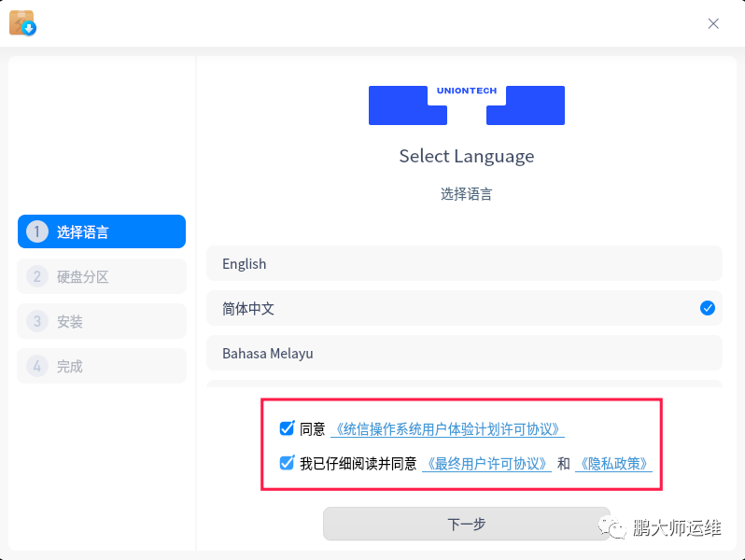The width and height of the screenshot is (745, 560).
Task: Click the UnionTech logo
Action: coord(467,105)
